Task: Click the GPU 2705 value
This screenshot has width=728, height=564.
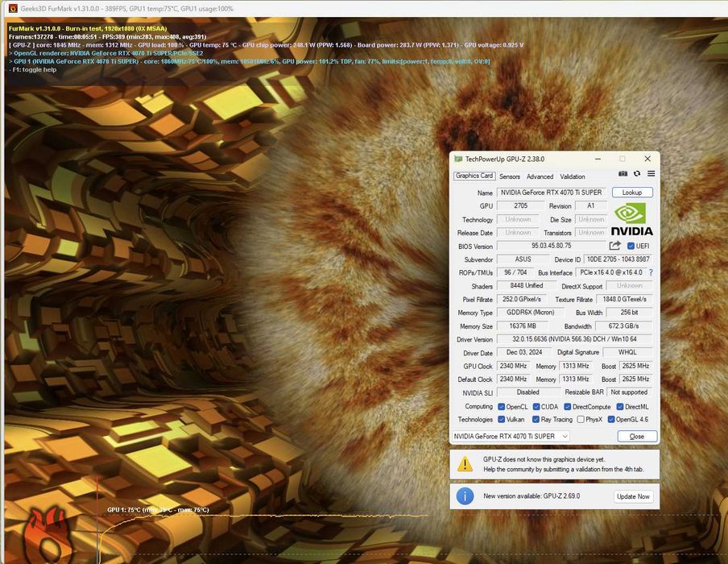Action: pyautogui.click(x=520, y=205)
